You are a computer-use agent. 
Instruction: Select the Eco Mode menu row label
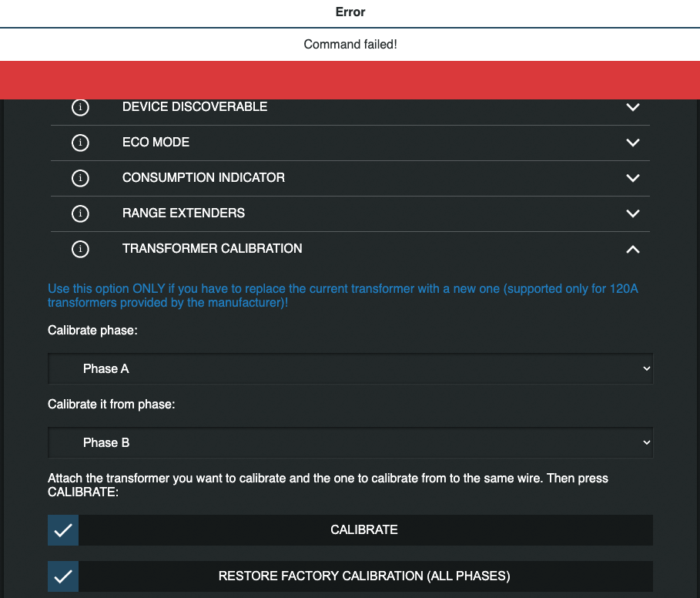pos(156,143)
